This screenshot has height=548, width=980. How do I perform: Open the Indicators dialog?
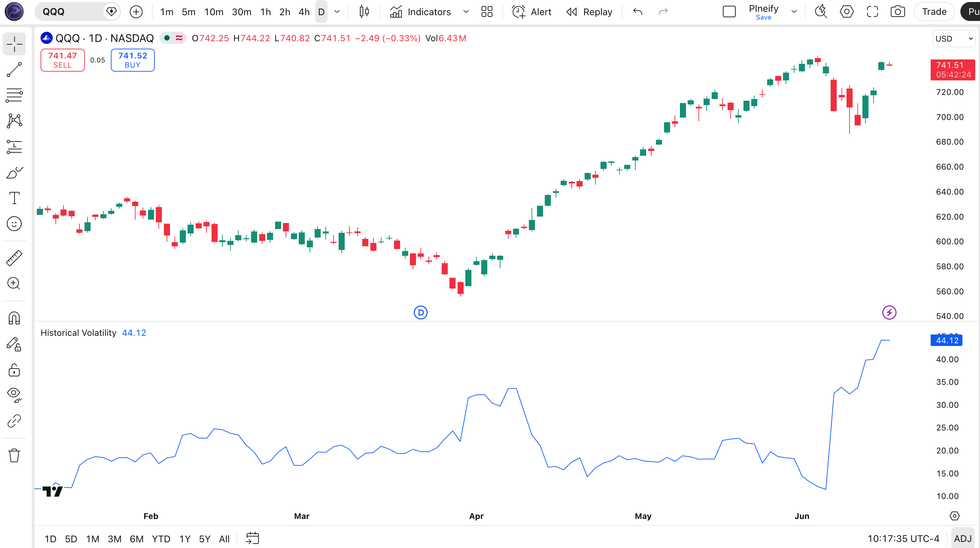[x=420, y=12]
